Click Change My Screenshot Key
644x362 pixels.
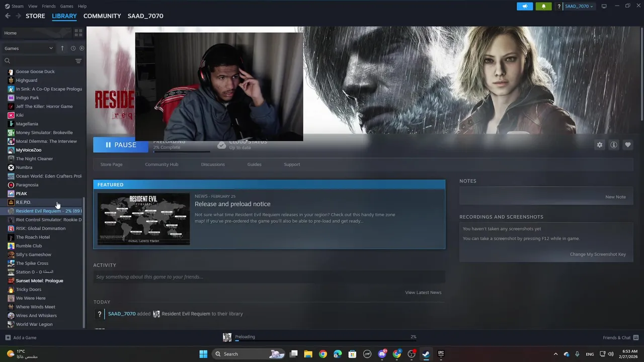point(598,254)
